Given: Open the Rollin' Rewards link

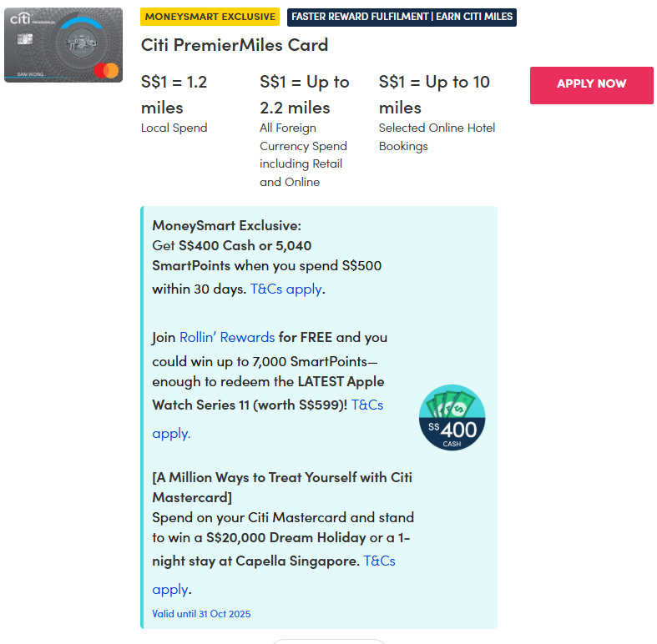Looking at the screenshot, I should tap(226, 338).
